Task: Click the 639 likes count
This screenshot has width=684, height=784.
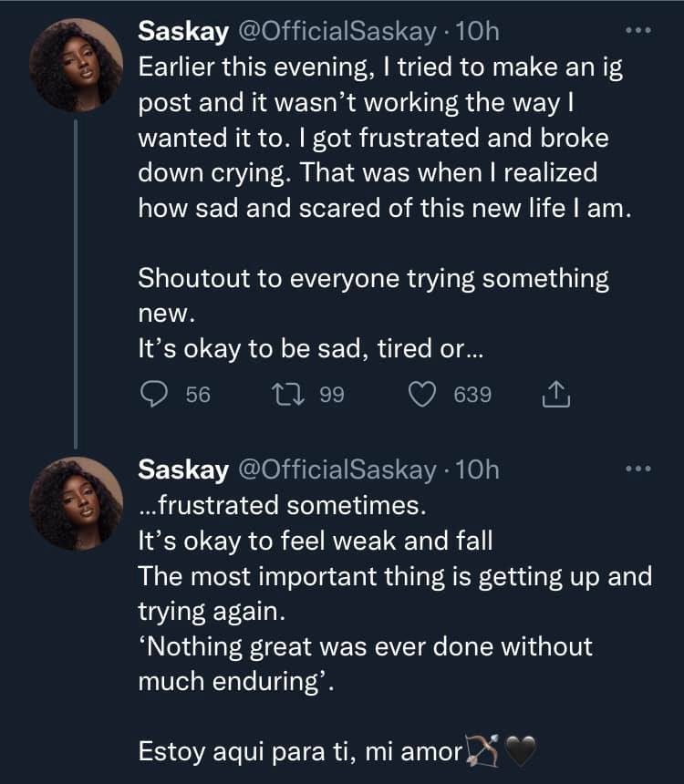Action: (x=472, y=395)
